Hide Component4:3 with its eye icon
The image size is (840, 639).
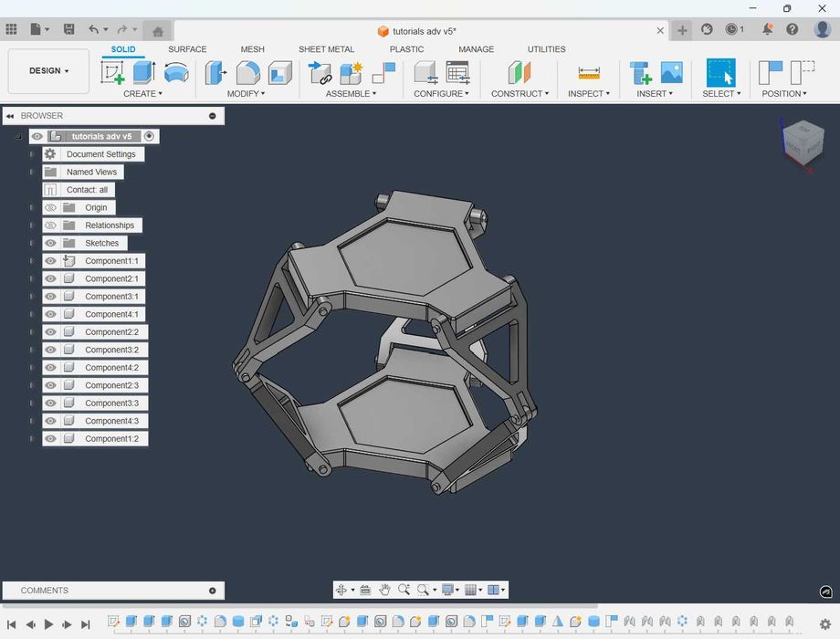click(x=50, y=421)
